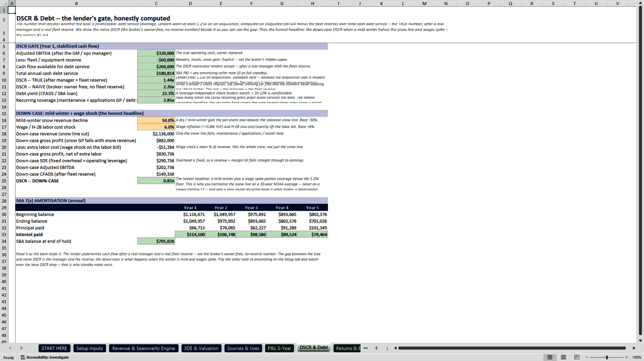The image size is (644, 361).
Task: Switch to Normal view icon
Action: click(x=550, y=357)
